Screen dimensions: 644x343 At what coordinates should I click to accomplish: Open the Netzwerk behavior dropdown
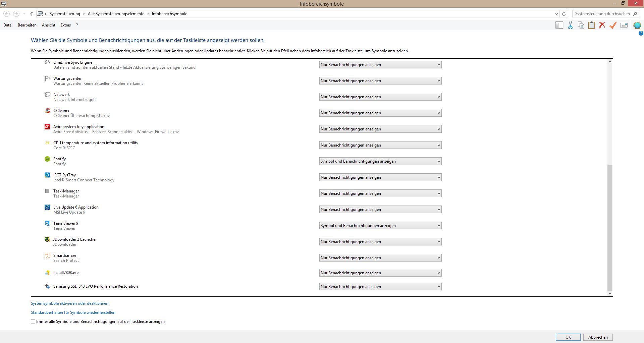380,97
